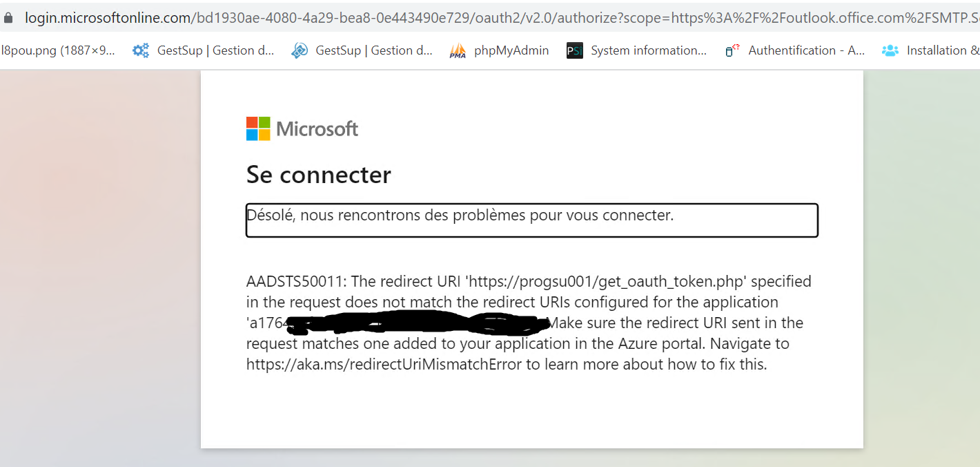Click the 'Se connecter' heading
Image resolution: width=980 pixels, height=467 pixels.
[x=319, y=175]
